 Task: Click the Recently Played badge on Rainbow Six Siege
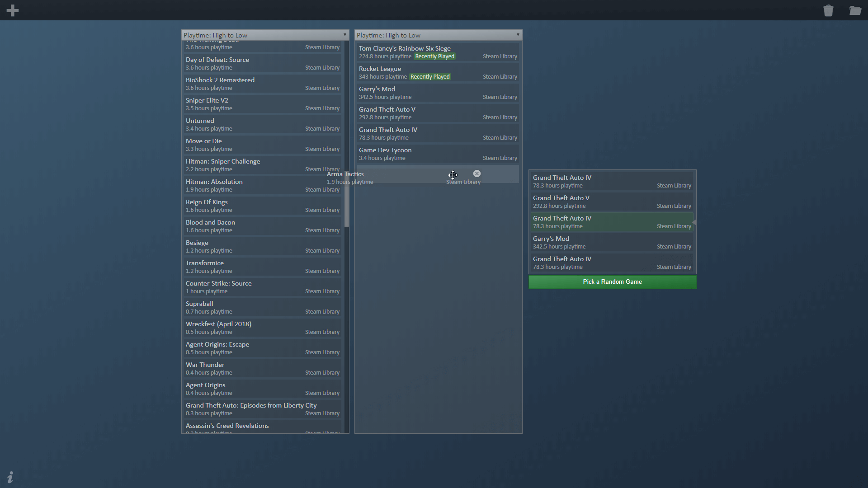coord(434,56)
